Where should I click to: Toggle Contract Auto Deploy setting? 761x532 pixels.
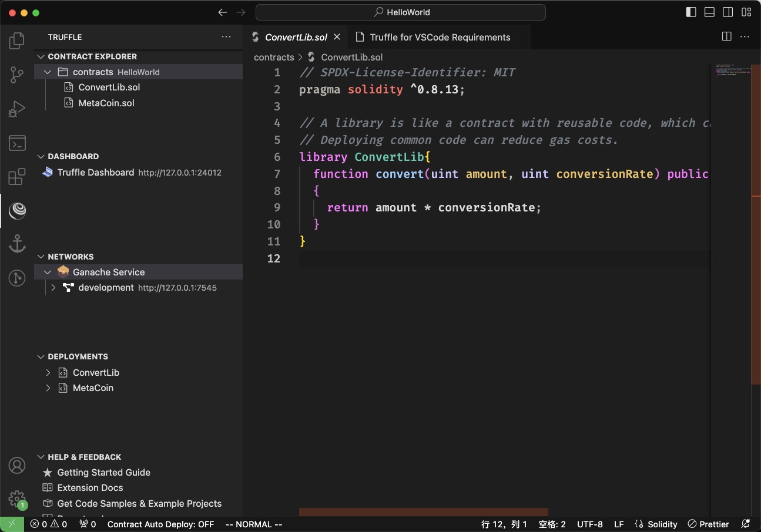(x=160, y=524)
